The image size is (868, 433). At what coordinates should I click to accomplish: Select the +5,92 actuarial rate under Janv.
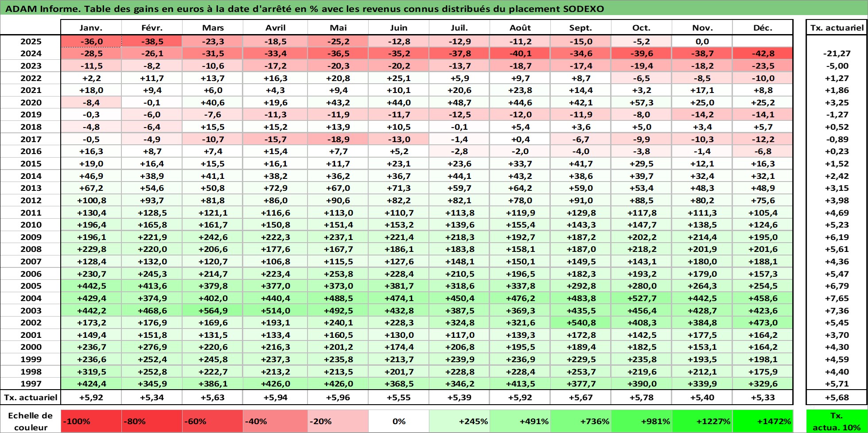pos(91,397)
